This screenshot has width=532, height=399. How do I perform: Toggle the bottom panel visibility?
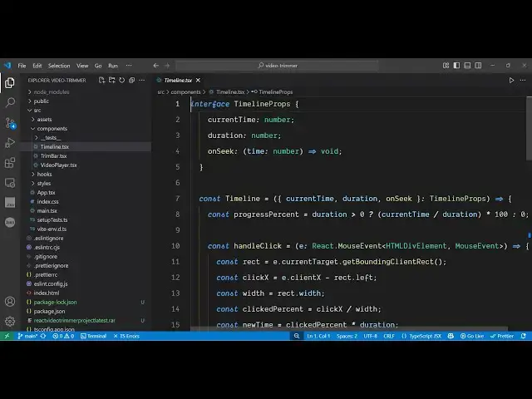pos(467,65)
